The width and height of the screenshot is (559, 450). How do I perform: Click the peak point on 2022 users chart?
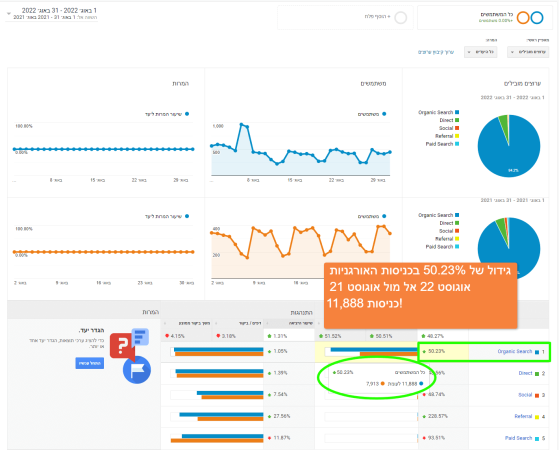(x=241, y=124)
